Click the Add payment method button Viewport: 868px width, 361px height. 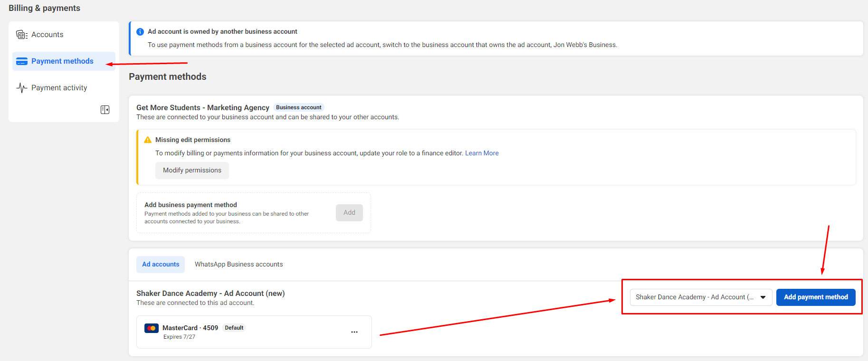tap(816, 297)
